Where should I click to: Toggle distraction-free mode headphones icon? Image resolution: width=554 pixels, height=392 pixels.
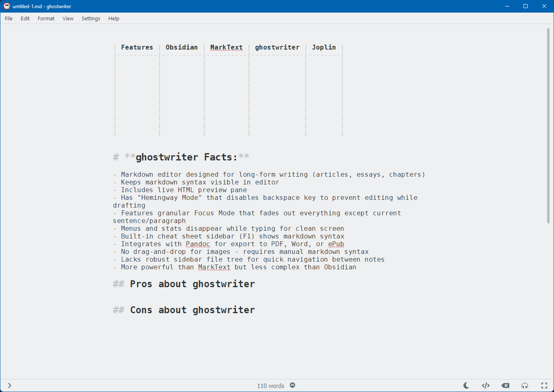tap(525, 386)
